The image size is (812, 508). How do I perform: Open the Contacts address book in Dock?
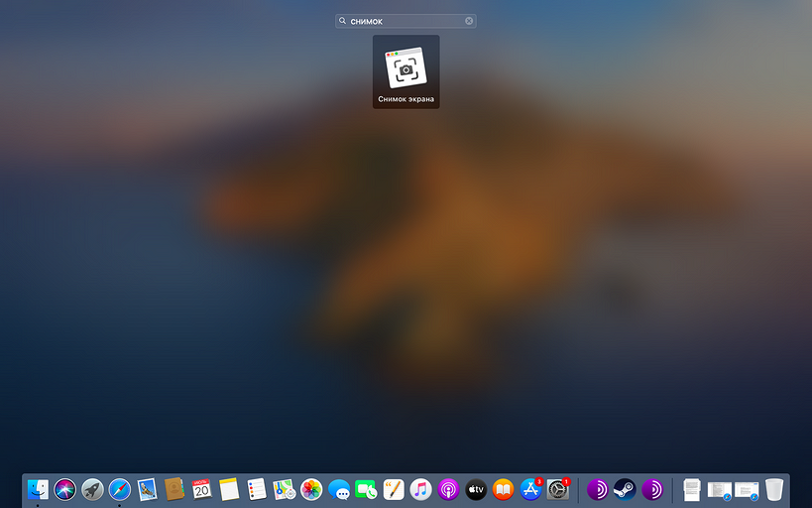175,489
